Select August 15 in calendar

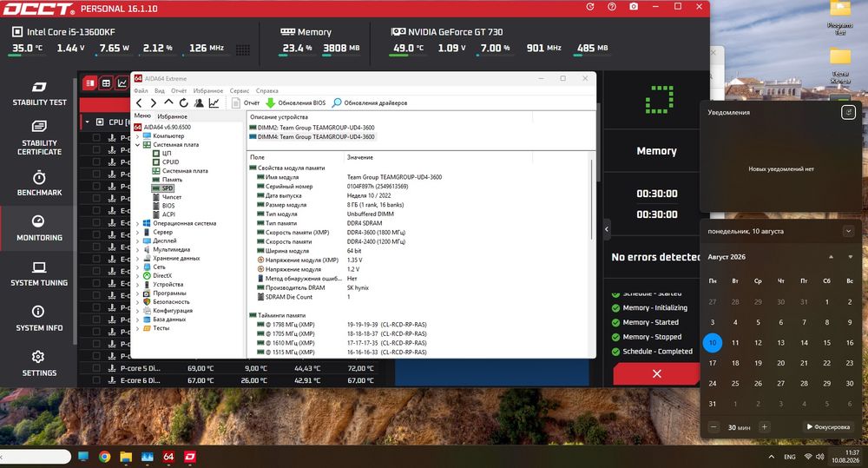(826, 343)
